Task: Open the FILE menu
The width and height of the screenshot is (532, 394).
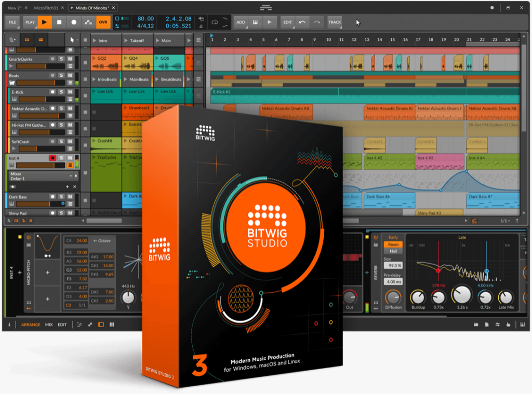Action: coord(12,22)
